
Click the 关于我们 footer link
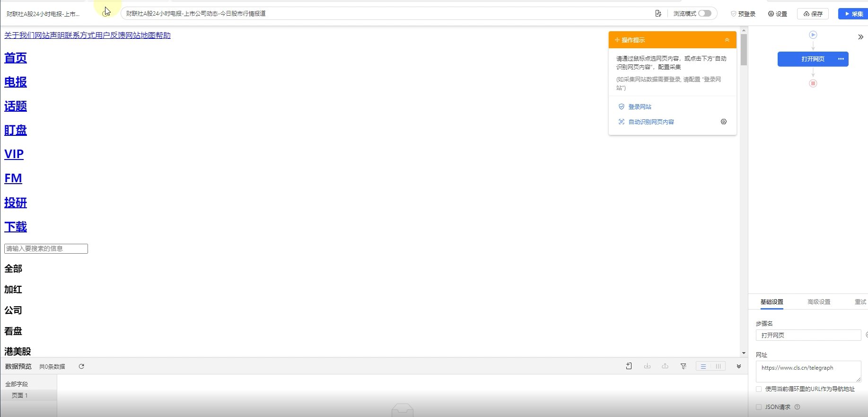pyautogui.click(x=19, y=35)
